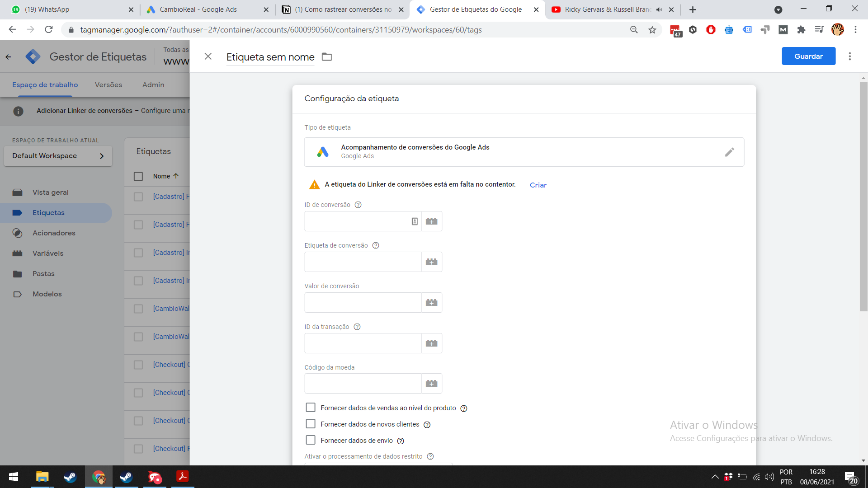Open Modelos in sidebar
This screenshot has height=488, width=868.
tap(47, 294)
